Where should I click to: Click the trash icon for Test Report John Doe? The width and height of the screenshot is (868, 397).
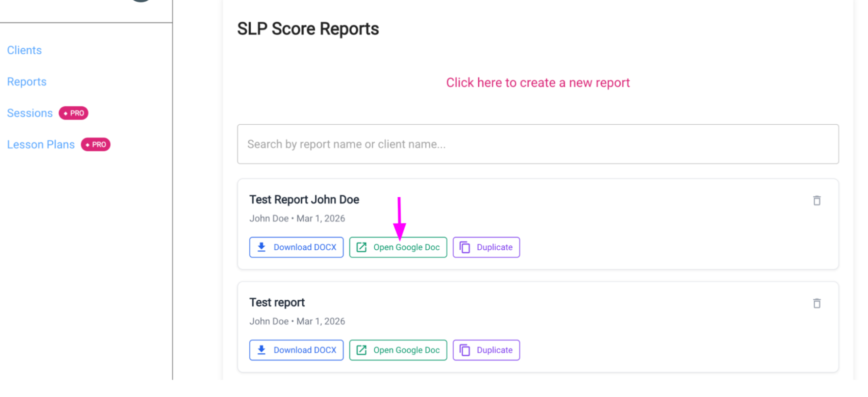click(817, 201)
